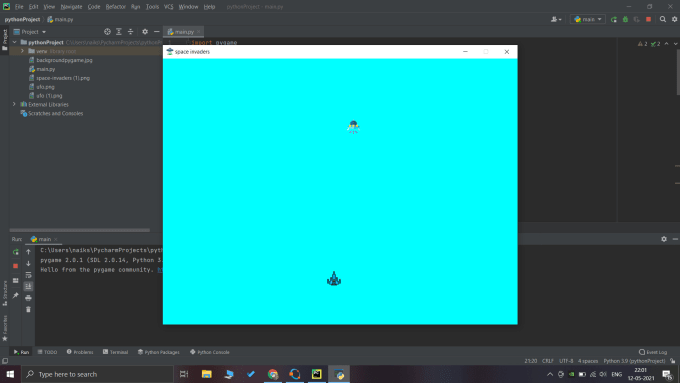This screenshot has height=383, width=680.
Task: Hide the Project tool window
Action: click(157, 32)
